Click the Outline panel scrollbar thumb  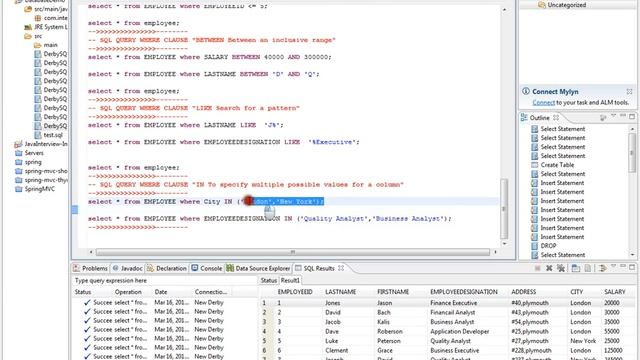(x=632, y=153)
